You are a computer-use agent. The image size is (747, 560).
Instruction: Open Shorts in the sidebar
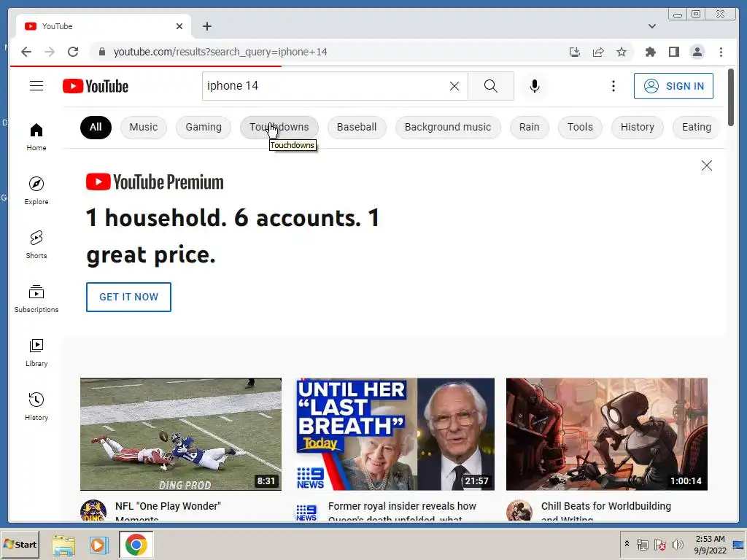point(36,245)
